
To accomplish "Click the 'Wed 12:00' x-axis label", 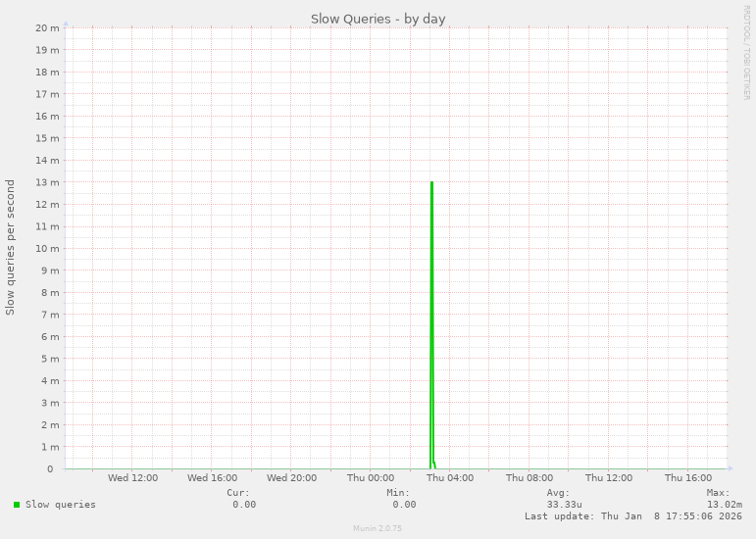I will tap(132, 478).
